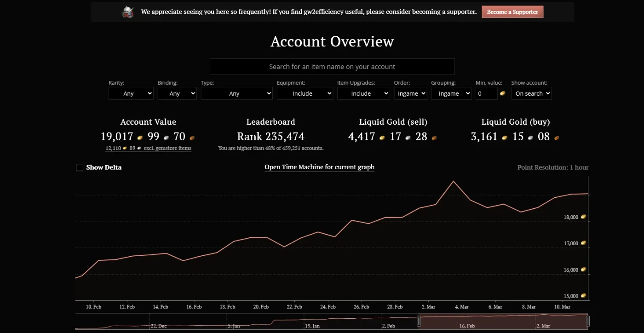Click the Become a Supporter button
The image size is (644, 333).
tap(512, 12)
